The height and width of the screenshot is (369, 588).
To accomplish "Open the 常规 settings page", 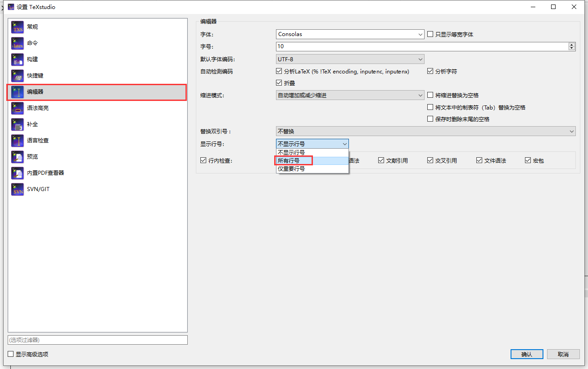I will 97,27.
